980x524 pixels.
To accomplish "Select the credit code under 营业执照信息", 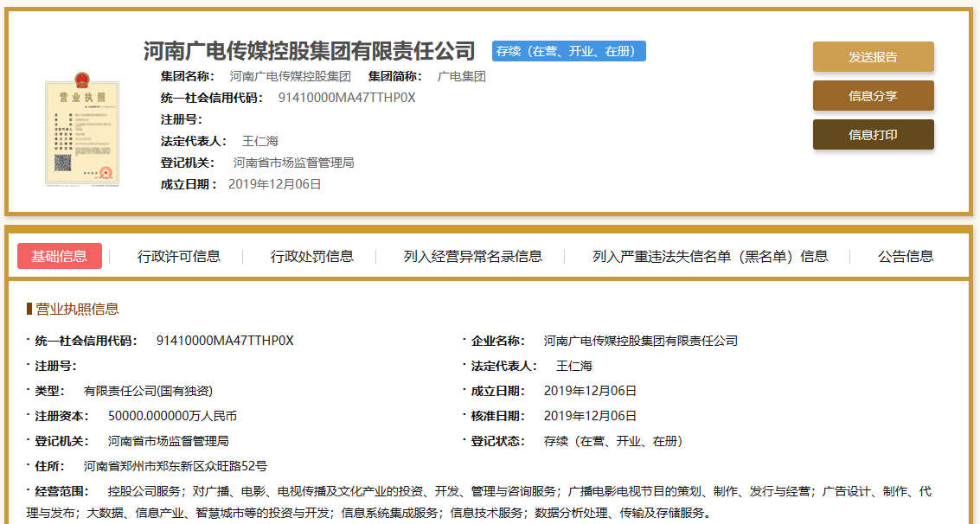I will [225, 341].
